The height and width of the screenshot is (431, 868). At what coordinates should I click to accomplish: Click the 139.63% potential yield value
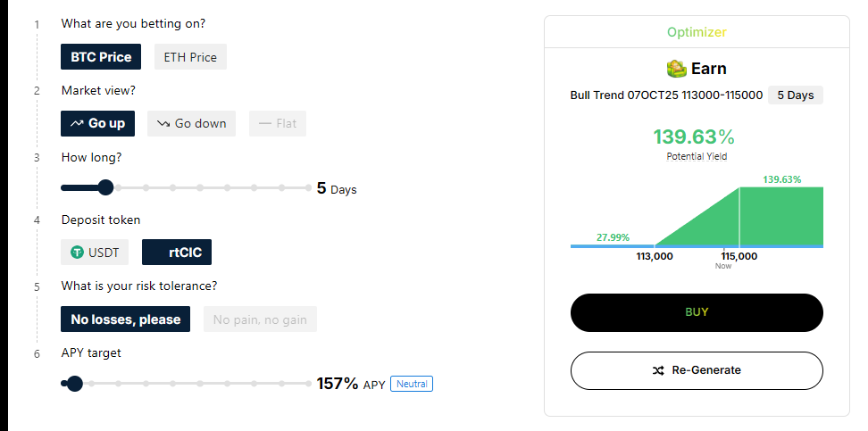693,137
